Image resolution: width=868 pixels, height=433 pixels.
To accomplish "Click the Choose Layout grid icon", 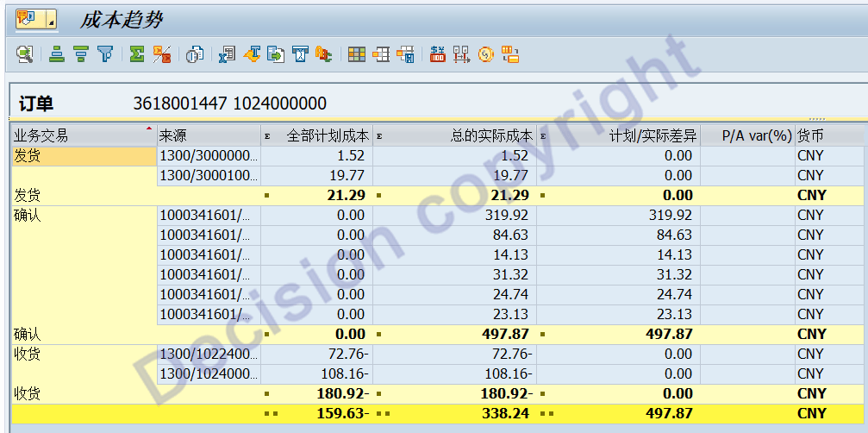I will (x=381, y=54).
